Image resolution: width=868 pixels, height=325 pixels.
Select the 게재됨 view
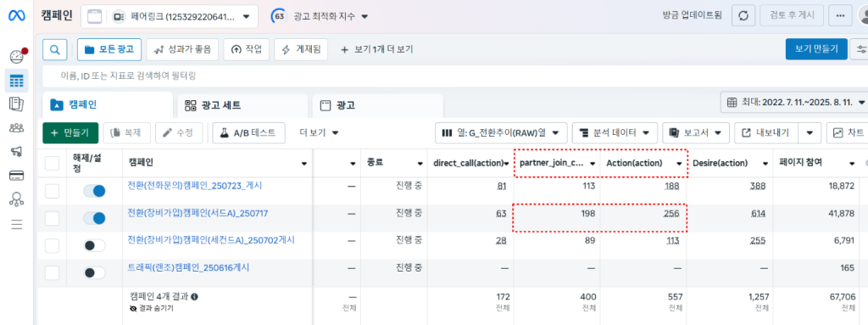pos(301,49)
